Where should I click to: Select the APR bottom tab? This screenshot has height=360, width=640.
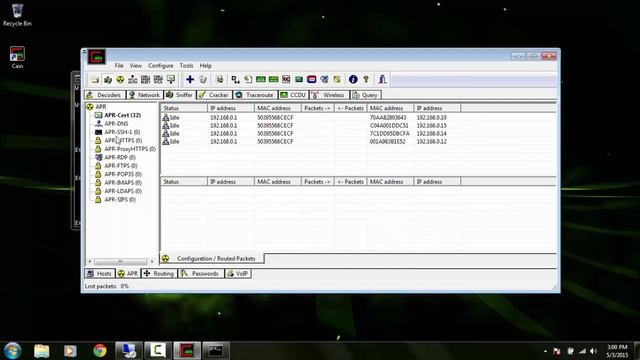tap(128, 273)
